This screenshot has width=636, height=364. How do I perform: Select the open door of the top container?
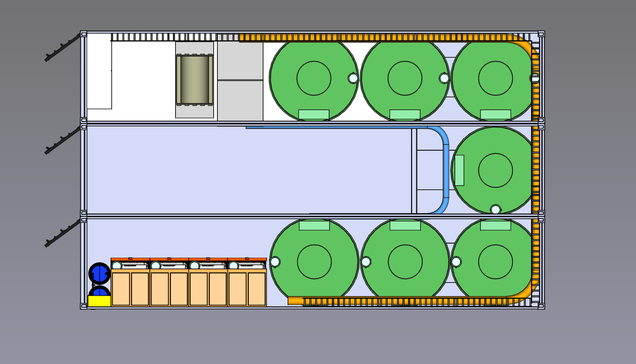coord(63,48)
